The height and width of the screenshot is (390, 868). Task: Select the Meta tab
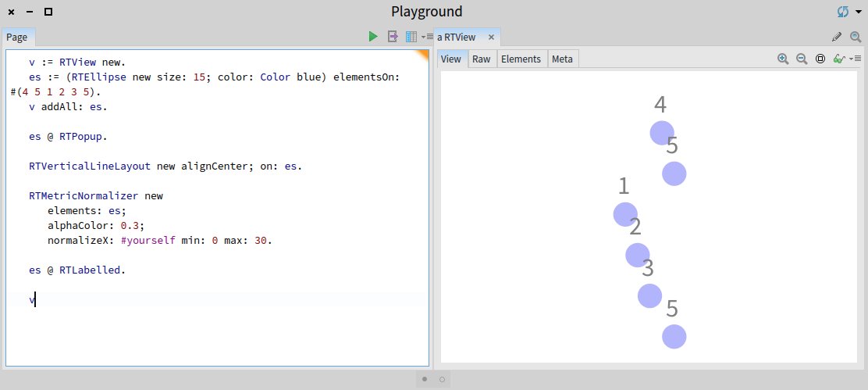coord(561,59)
